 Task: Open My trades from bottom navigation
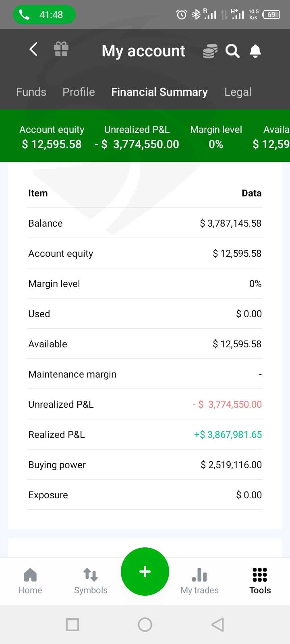[x=199, y=581]
